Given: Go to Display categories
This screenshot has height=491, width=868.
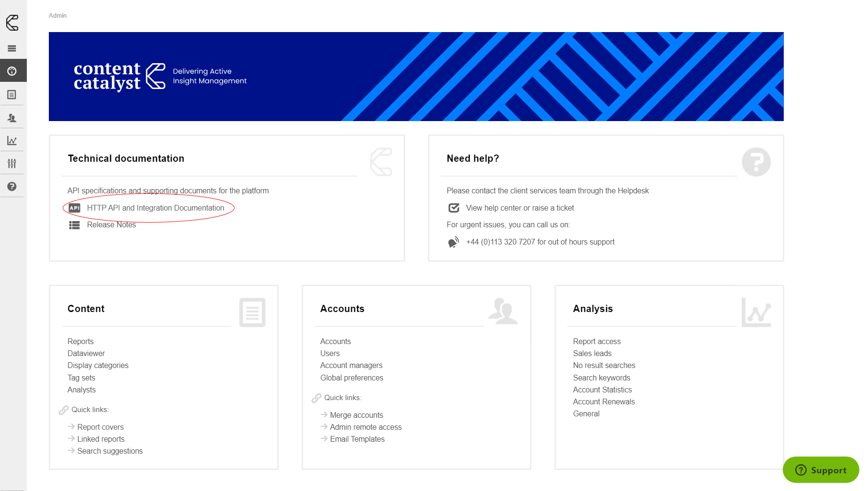Looking at the screenshot, I should tap(98, 365).
